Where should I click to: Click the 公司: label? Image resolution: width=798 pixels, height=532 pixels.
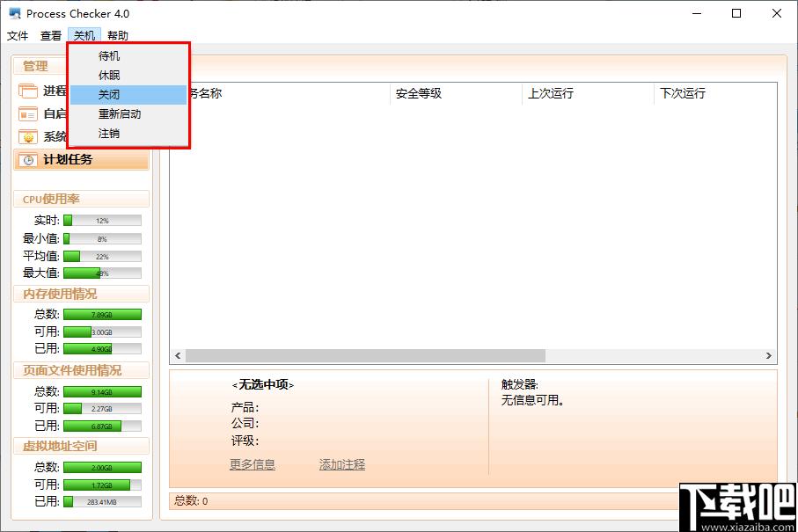tap(245, 423)
